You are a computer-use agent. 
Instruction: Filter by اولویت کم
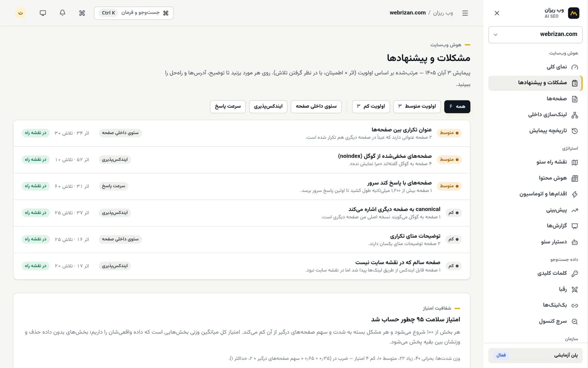click(x=371, y=106)
